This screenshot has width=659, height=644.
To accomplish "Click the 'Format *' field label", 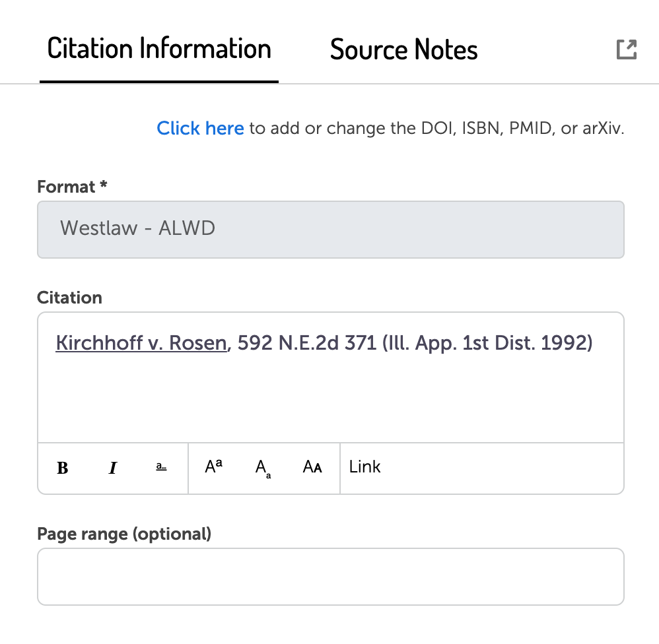I will pos(72,187).
